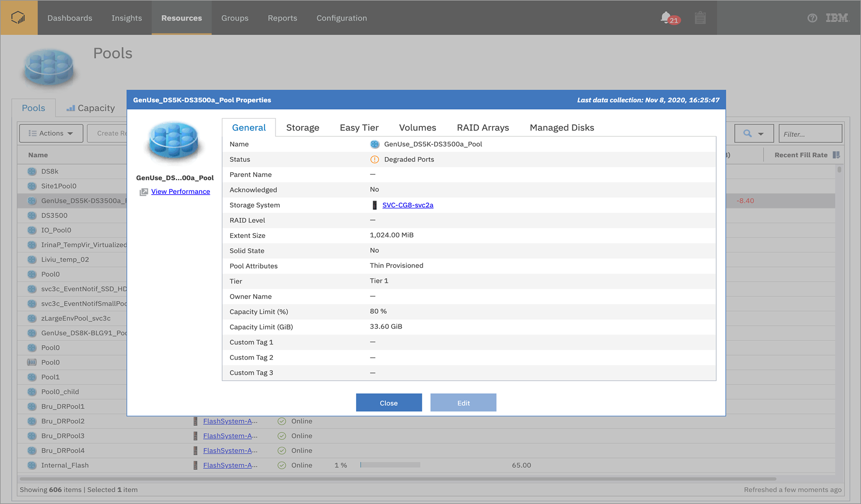The width and height of the screenshot is (861, 504).
Task: Close the pool properties dialog
Action: coord(389,403)
